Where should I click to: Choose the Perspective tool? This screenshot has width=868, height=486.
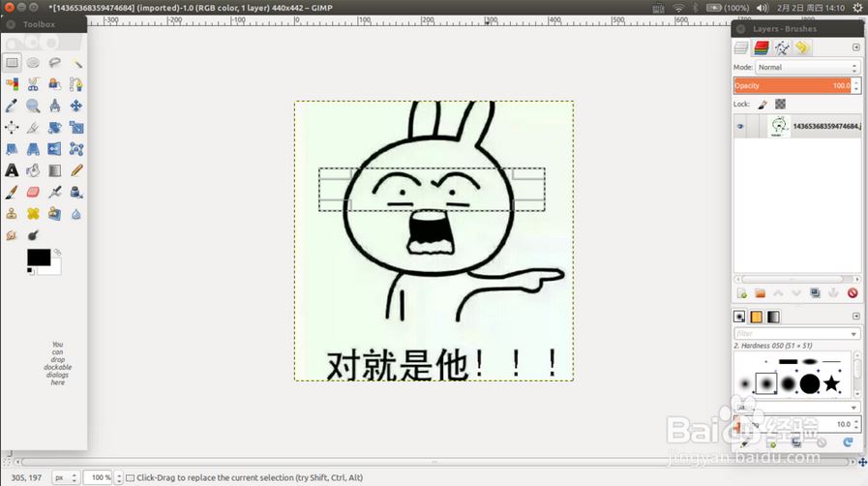click(x=33, y=149)
